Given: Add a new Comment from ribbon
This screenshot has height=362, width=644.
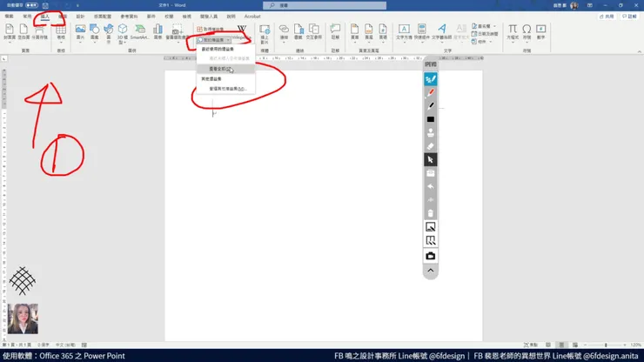Looking at the screenshot, I should click(335, 31).
